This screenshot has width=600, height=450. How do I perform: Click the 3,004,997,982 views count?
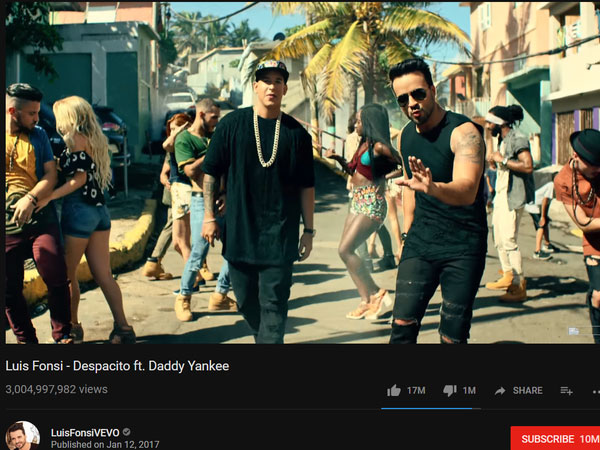(x=57, y=389)
